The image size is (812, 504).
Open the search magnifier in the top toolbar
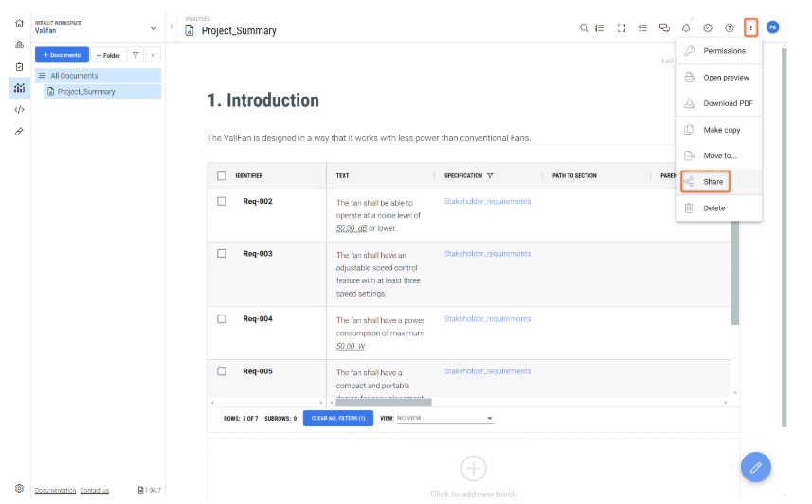tap(585, 28)
